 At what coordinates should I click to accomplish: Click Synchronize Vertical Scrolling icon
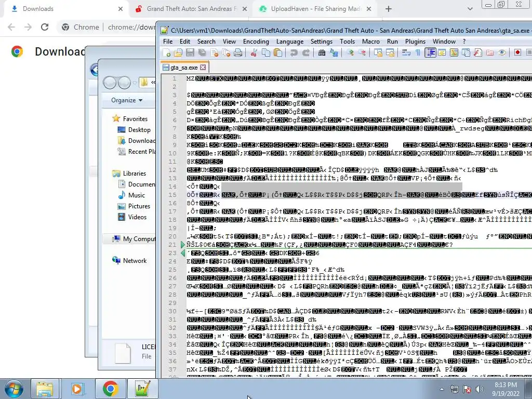point(378,52)
